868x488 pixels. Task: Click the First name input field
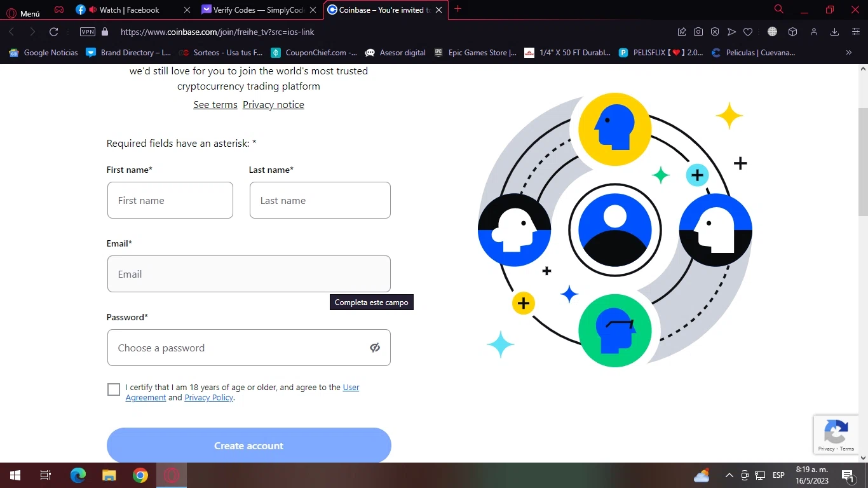coord(170,200)
